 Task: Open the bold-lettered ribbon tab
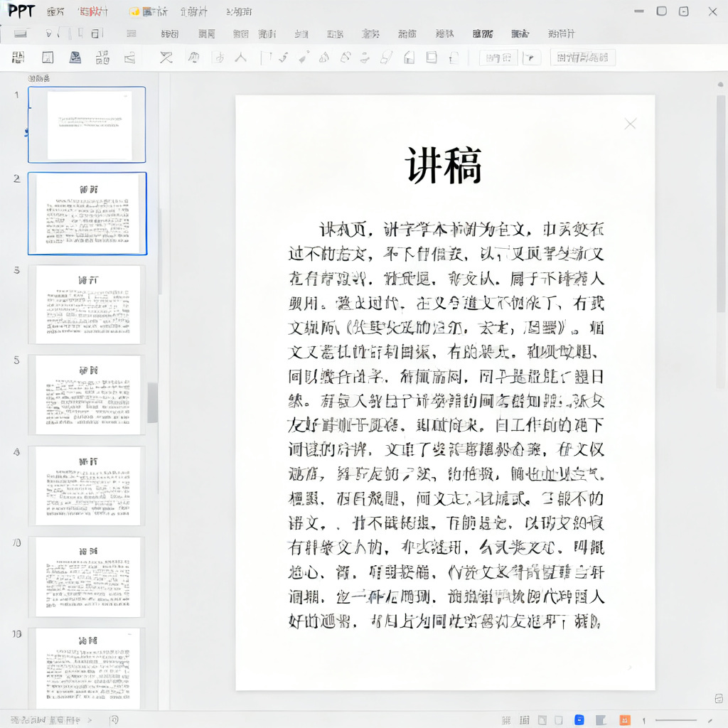pyautogui.click(x=483, y=33)
